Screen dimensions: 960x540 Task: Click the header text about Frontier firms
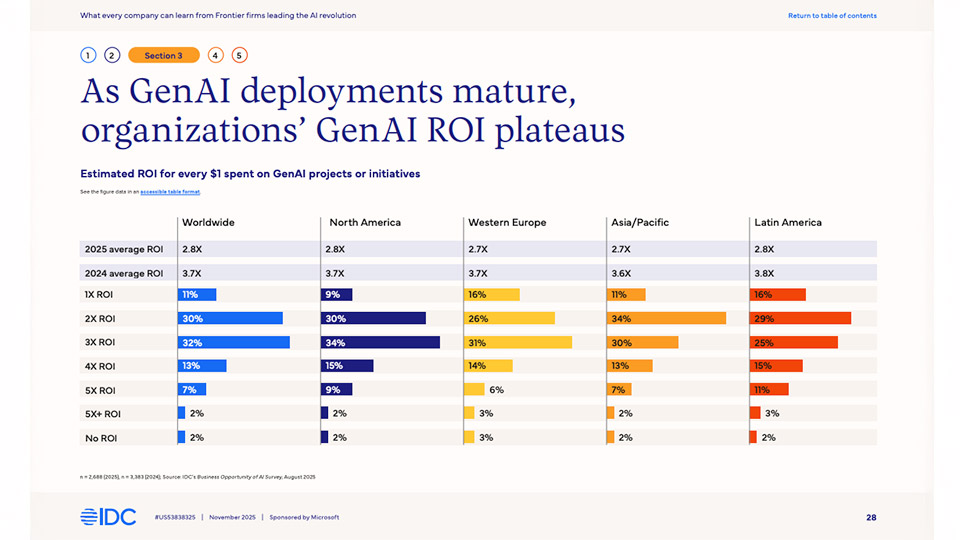[218, 15]
